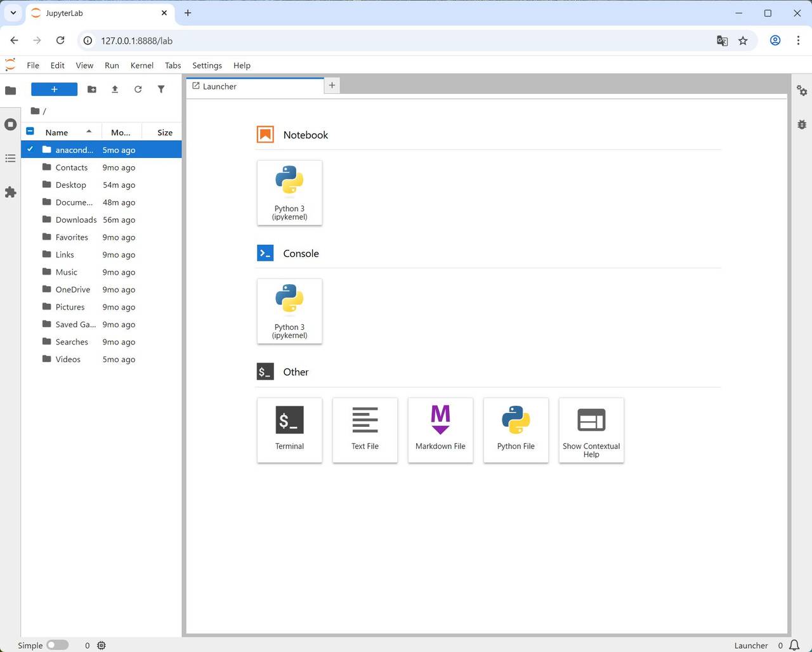Open a new Terminal from launcher

point(289,430)
